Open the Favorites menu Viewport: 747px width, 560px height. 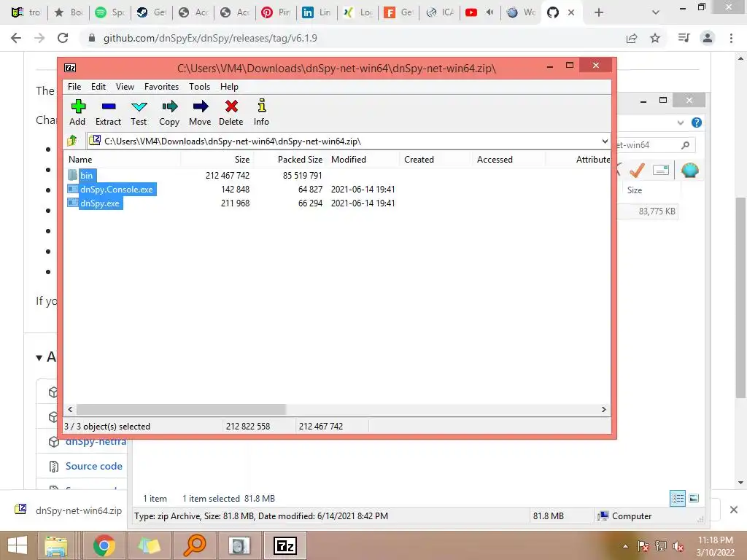point(161,87)
